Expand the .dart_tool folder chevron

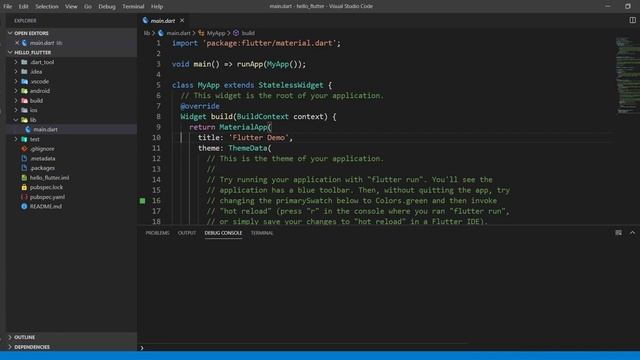[16, 62]
